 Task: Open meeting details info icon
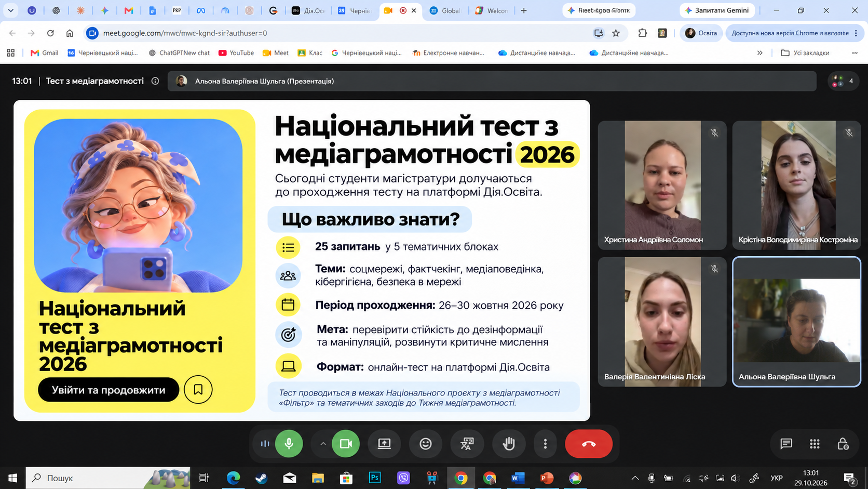click(x=155, y=81)
